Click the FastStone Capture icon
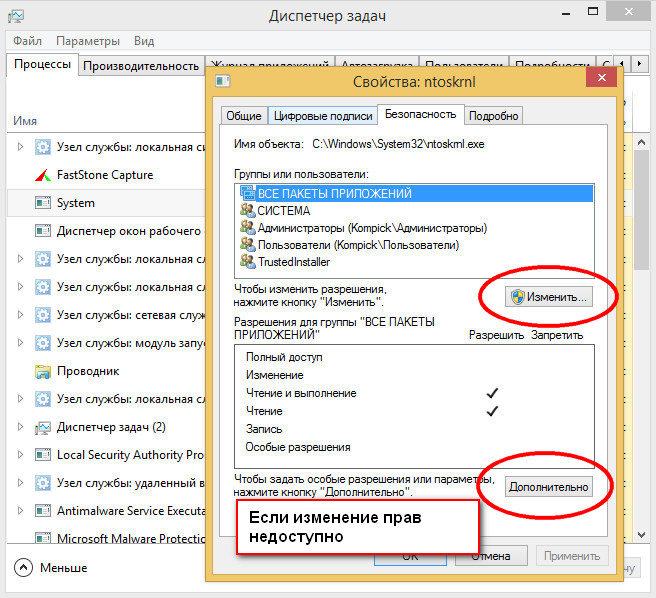Screen dimensions: 656x598 (43, 175)
